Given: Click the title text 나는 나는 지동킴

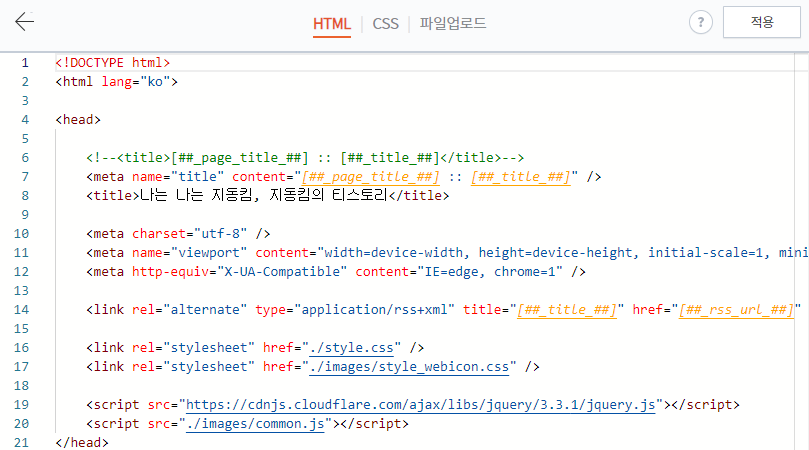Looking at the screenshot, I should [196, 196].
